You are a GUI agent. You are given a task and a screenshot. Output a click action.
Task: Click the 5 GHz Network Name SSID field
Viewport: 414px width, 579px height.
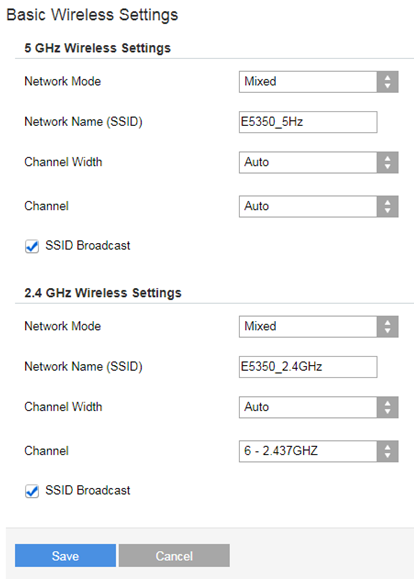point(308,122)
